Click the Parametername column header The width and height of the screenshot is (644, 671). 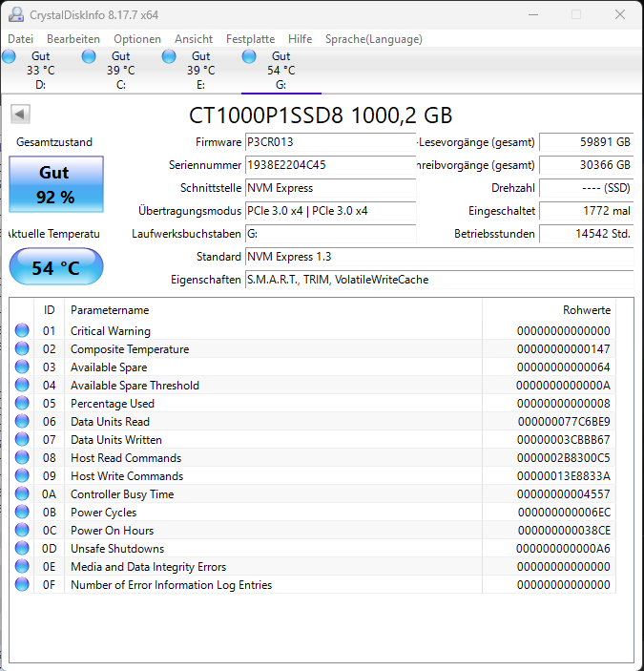pos(273,310)
